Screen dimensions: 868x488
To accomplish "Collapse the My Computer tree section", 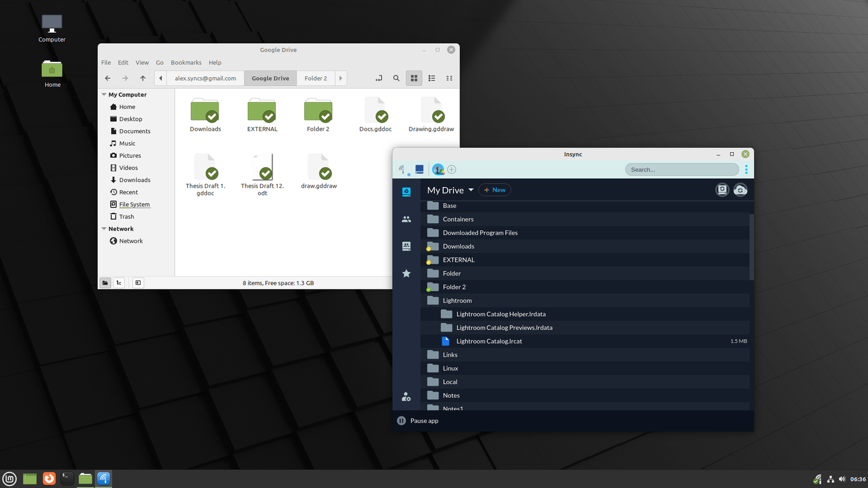I will click(x=104, y=94).
